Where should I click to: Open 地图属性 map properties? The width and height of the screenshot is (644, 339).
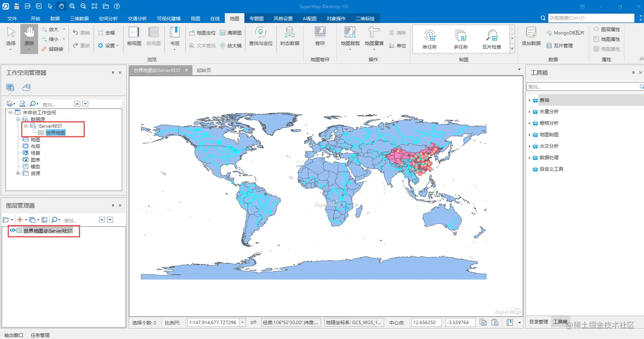pos(607,39)
